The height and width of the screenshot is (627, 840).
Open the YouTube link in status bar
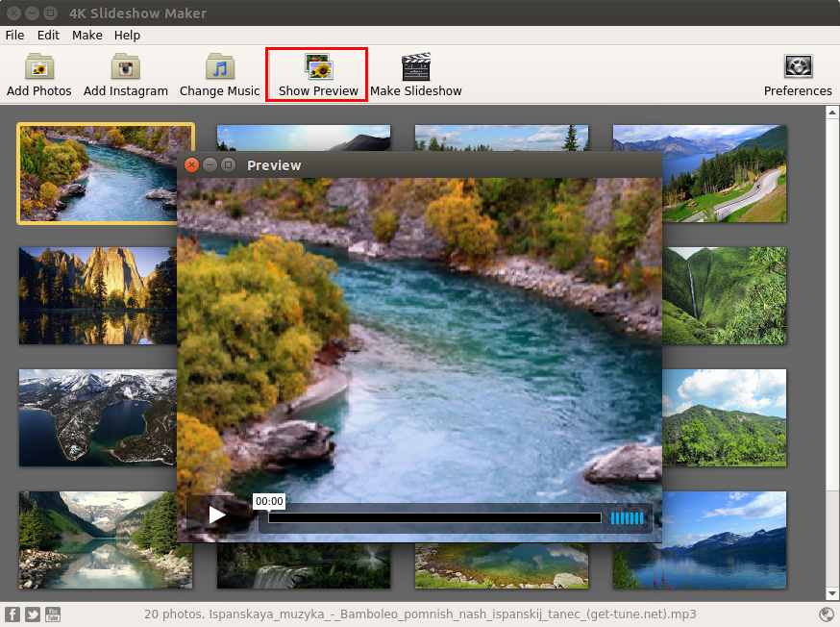(53, 614)
